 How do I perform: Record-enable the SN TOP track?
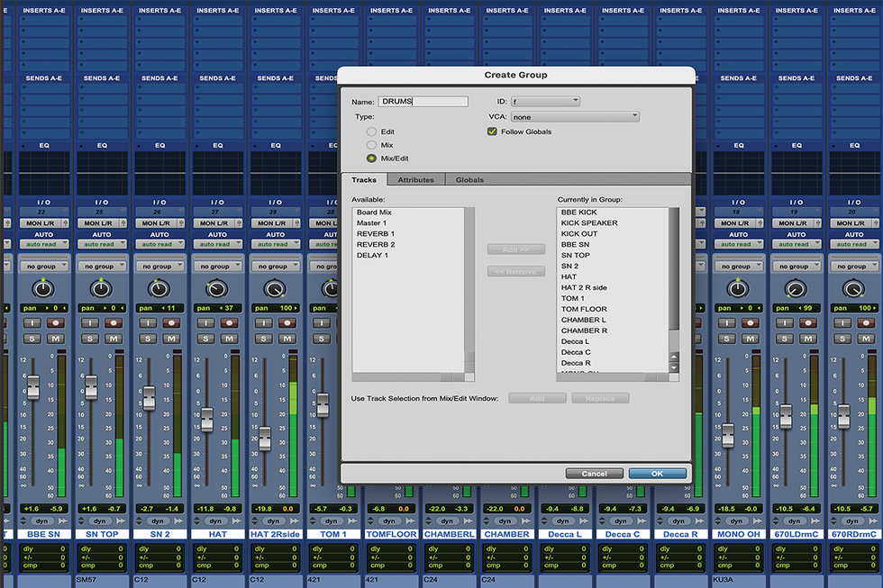[114, 323]
